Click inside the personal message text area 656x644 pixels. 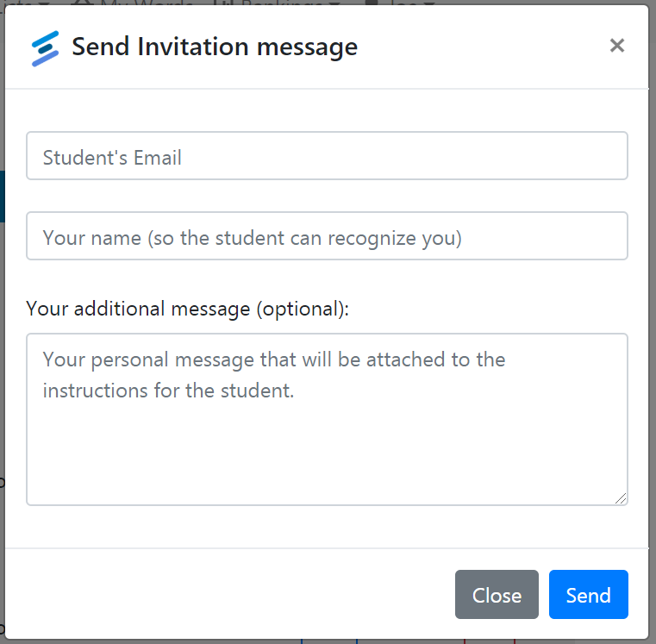(x=327, y=419)
